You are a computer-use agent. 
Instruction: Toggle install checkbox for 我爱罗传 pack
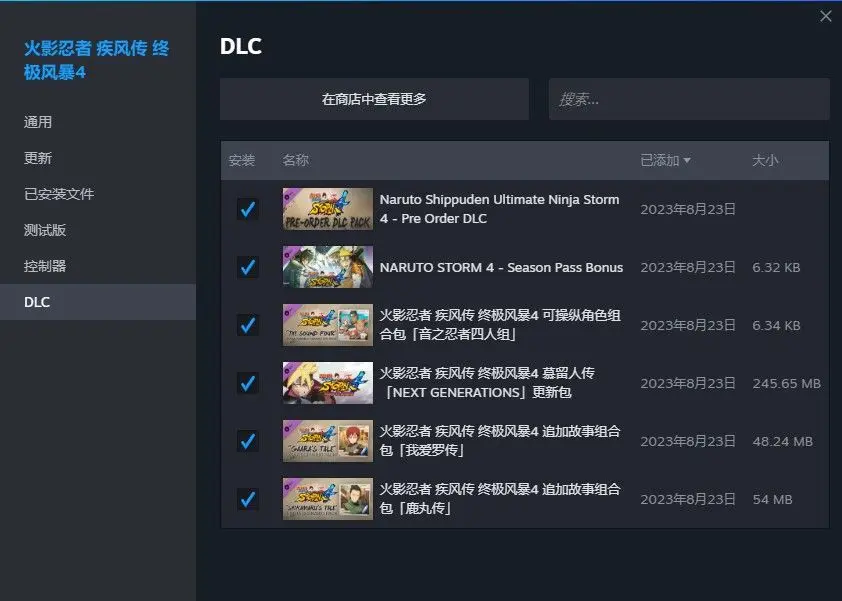click(x=248, y=441)
